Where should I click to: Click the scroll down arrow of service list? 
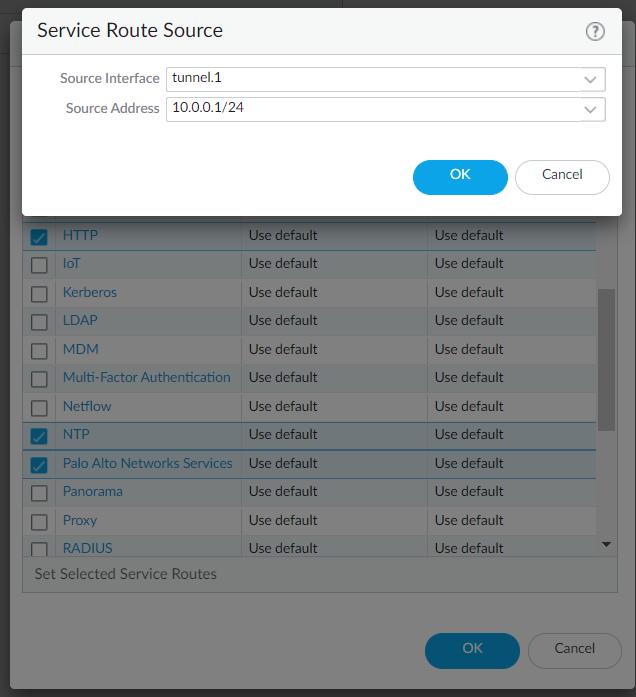pos(606,544)
